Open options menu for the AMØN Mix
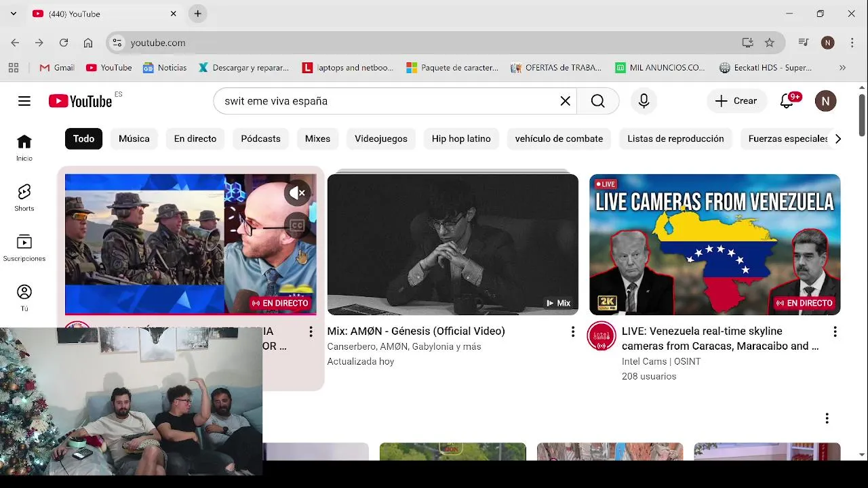Image resolution: width=868 pixels, height=488 pixels. tap(573, 331)
